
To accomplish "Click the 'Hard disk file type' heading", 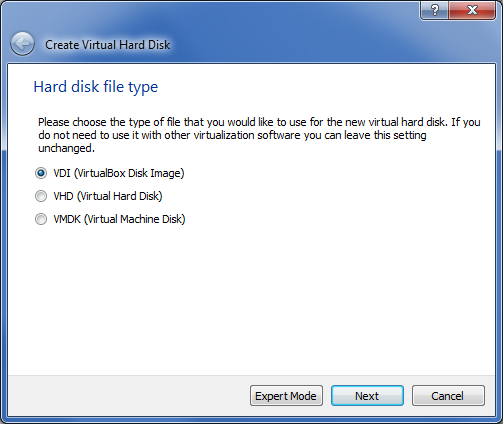I will [96, 87].
